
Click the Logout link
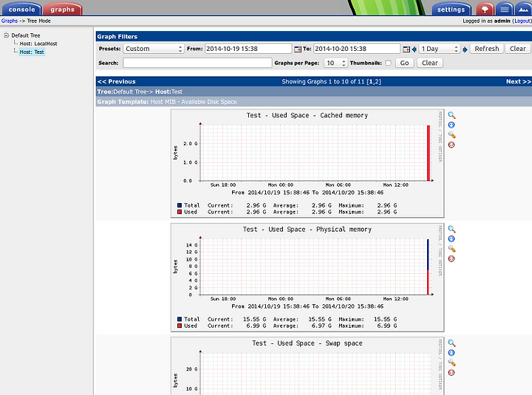click(x=522, y=21)
